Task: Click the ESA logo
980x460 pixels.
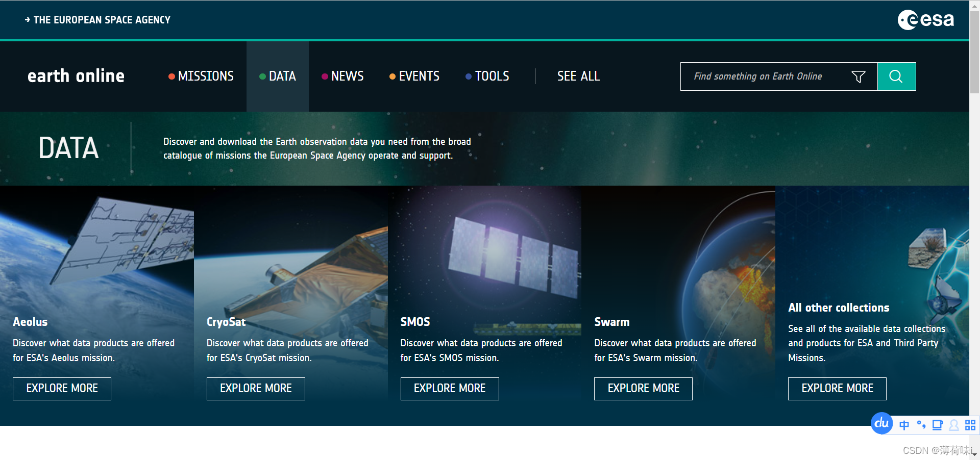Action: pos(925,20)
